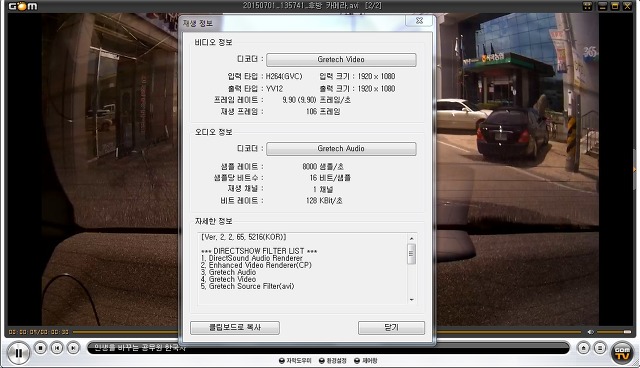Adjust the volume slider
This screenshot has height=368, width=640.
point(614,332)
